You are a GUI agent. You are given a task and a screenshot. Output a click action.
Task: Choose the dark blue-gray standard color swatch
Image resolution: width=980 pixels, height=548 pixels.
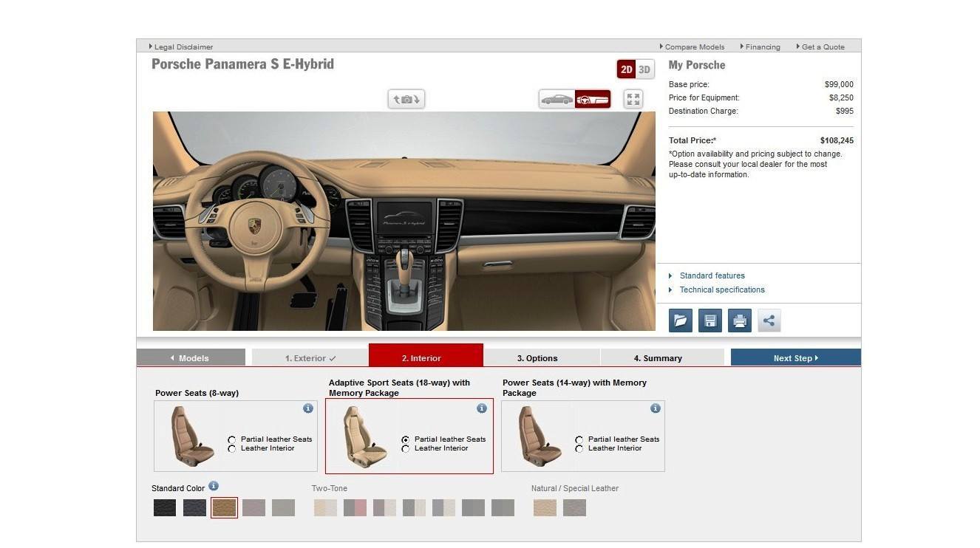pyautogui.click(x=194, y=507)
